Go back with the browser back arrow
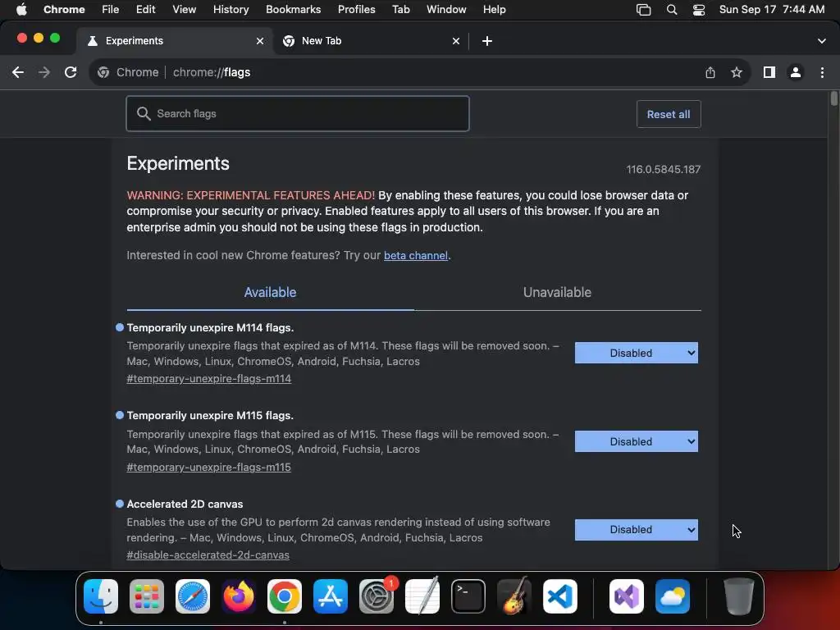 point(18,72)
